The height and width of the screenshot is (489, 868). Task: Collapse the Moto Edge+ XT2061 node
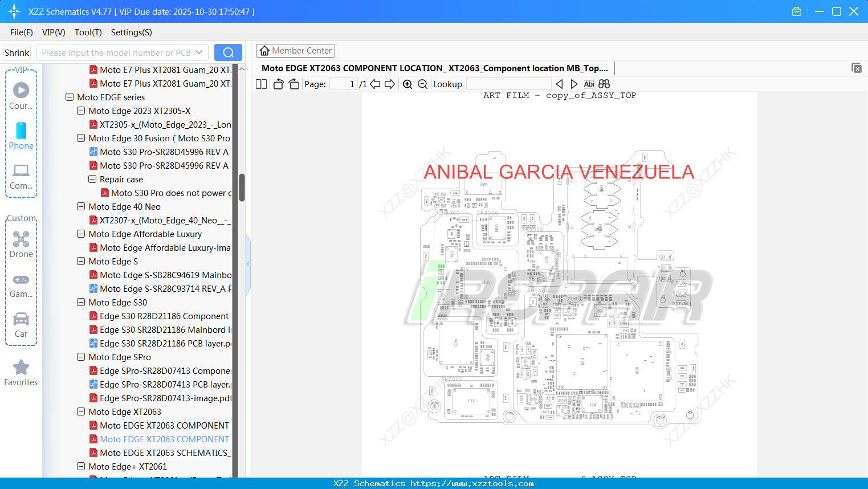pyautogui.click(x=81, y=466)
